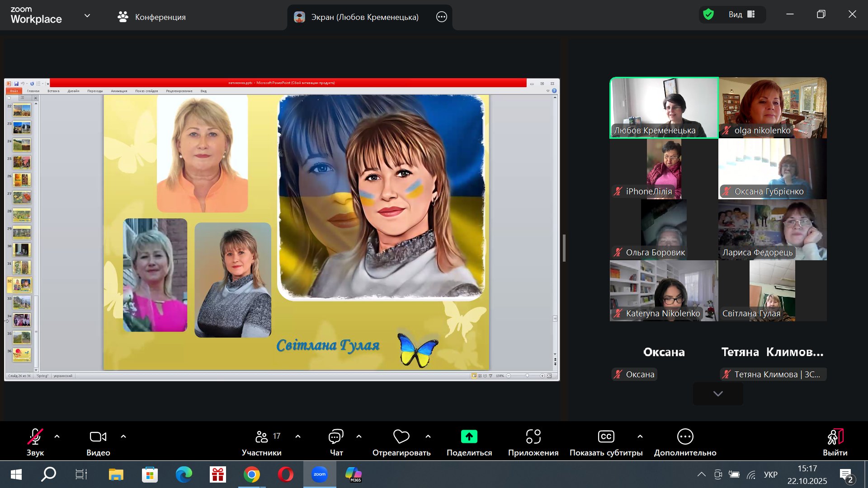Click the green Поделиться share screen icon
Image resolution: width=868 pixels, height=488 pixels.
click(469, 436)
